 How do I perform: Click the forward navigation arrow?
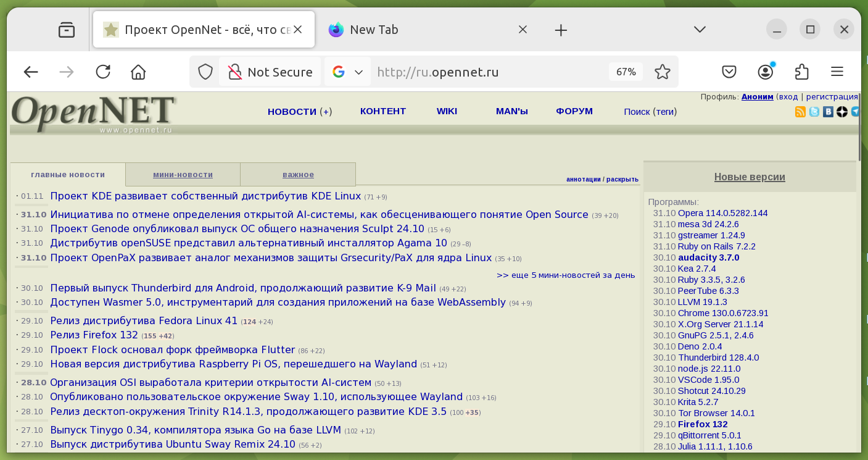pos(67,72)
